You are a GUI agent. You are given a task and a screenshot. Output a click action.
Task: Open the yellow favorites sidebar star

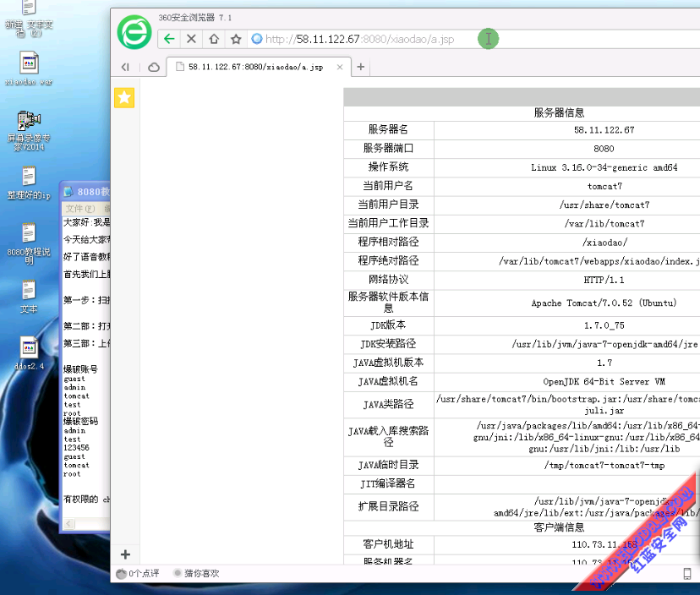pyautogui.click(x=124, y=98)
